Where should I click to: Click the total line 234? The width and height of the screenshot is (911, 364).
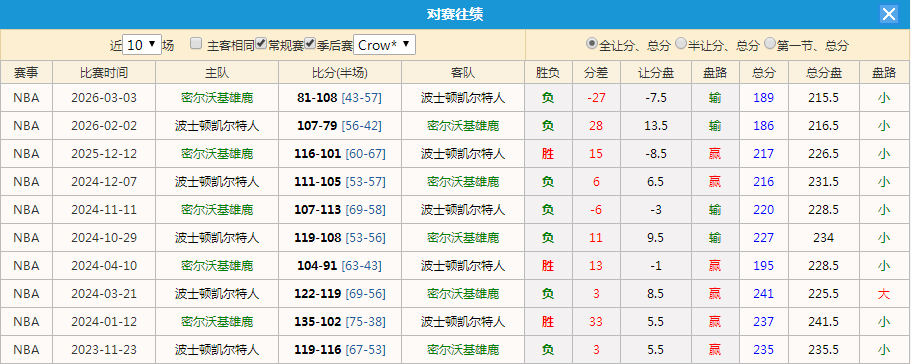tap(824, 237)
